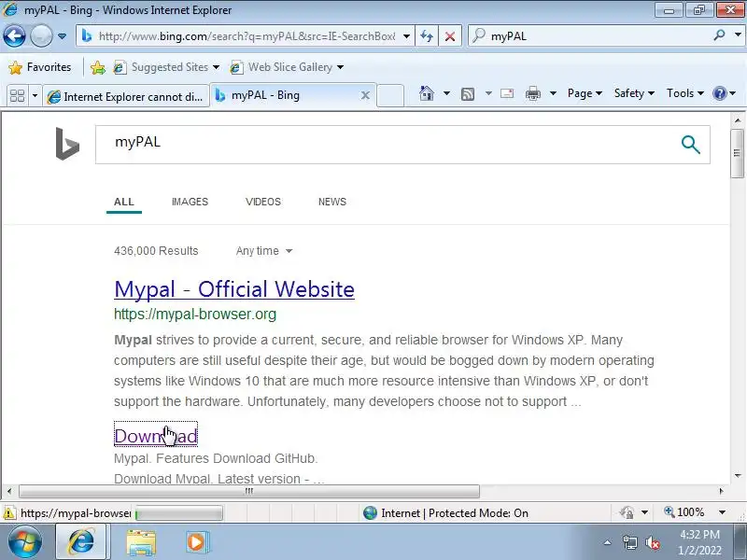Click the vertical scrollbar thumb

[x=737, y=153]
